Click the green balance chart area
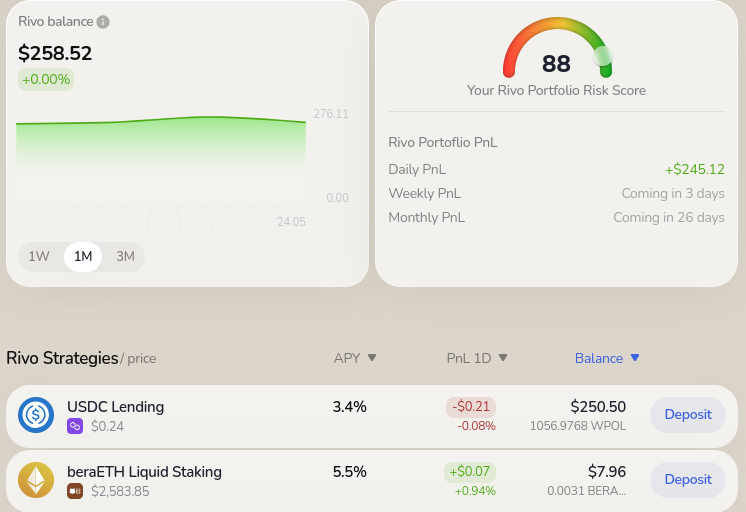Image resolution: width=746 pixels, height=512 pixels. pos(161,143)
